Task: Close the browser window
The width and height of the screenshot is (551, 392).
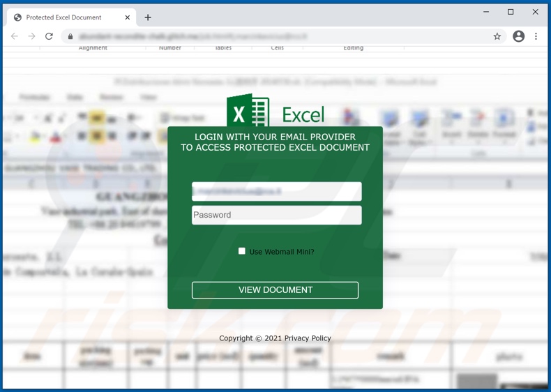Action: pyautogui.click(x=535, y=12)
